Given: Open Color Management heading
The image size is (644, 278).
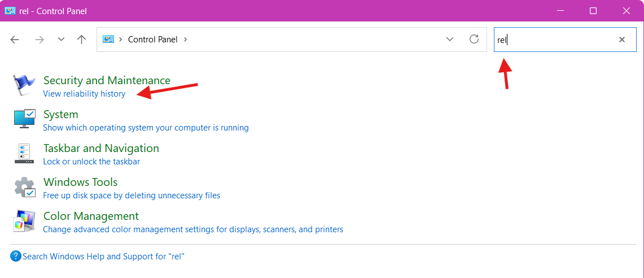Looking at the screenshot, I should 91,216.
